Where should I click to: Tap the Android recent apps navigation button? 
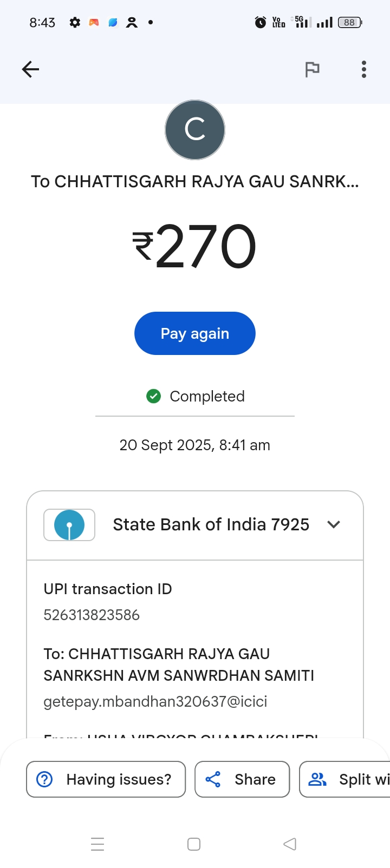(x=97, y=844)
